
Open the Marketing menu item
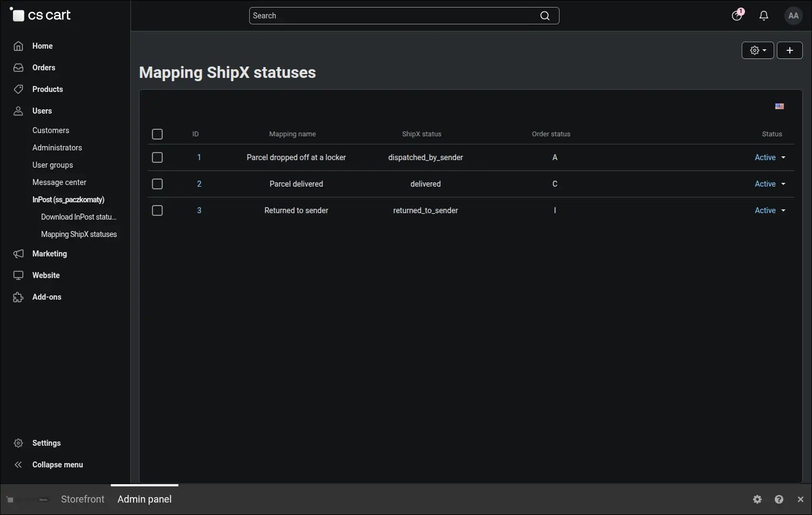coord(50,254)
